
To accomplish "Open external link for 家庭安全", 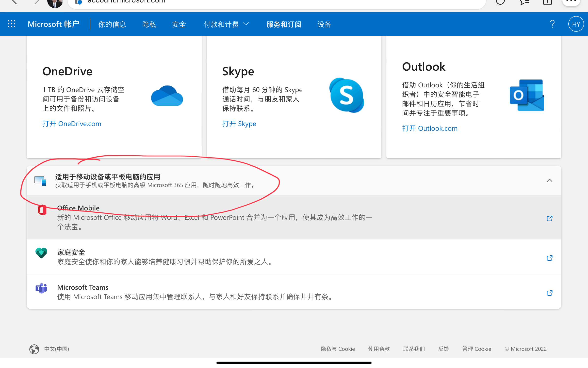I will point(550,258).
